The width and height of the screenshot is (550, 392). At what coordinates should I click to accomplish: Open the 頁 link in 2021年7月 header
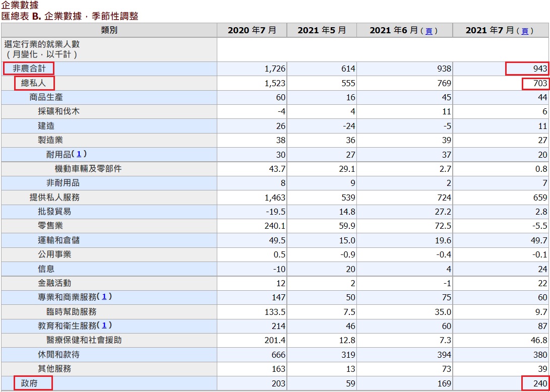click(525, 31)
